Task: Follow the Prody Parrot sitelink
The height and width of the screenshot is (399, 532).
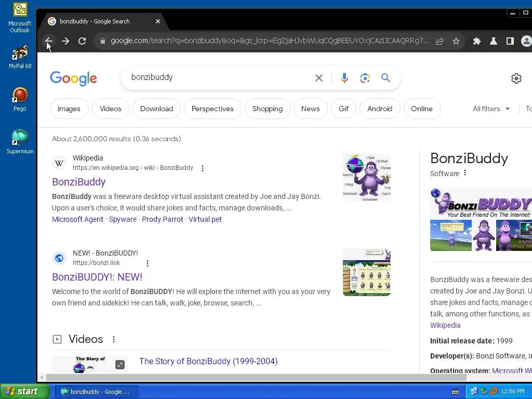Action: [x=163, y=219]
